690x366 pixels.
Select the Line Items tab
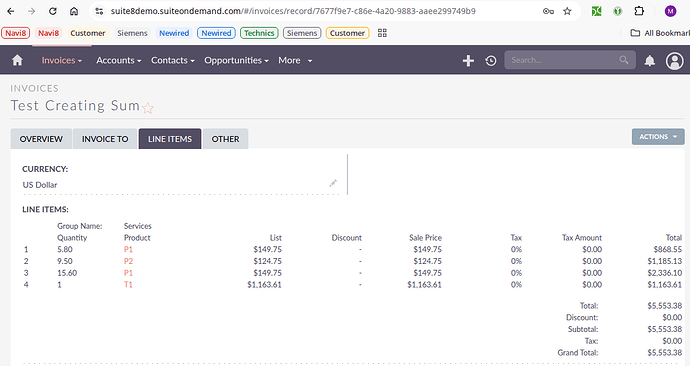pyautogui.click(x=170, y=139)
